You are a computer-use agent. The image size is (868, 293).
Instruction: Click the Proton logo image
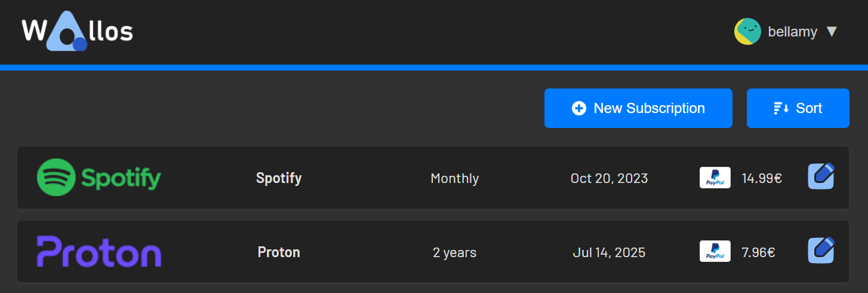99,252
